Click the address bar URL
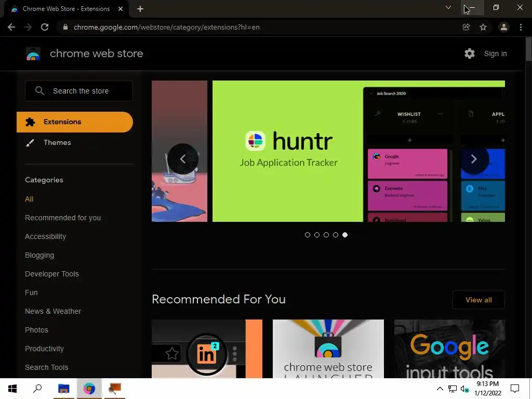532x399 pixels. click(166, 27)
